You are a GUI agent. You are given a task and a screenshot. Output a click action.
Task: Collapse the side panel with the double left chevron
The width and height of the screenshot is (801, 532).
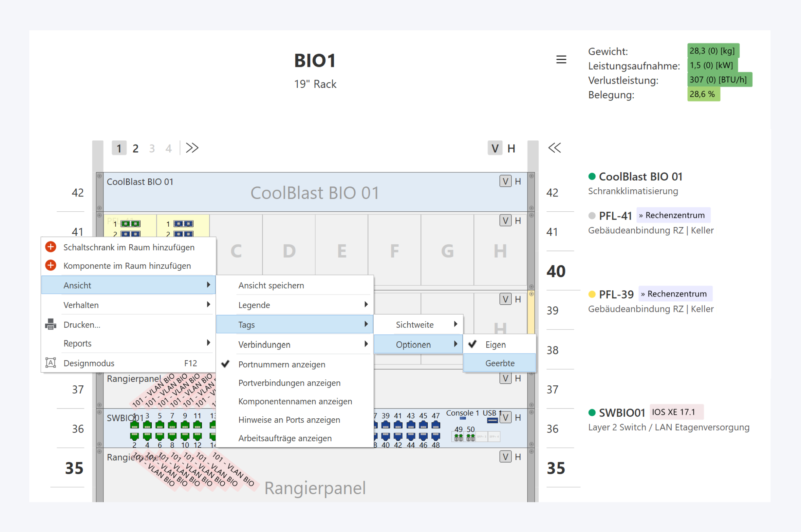tap(555, 148)
